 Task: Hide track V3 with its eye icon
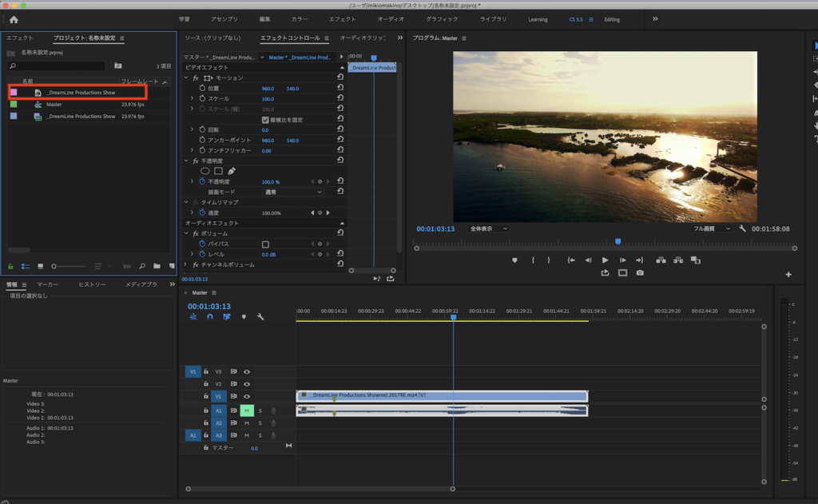click(247, 371)
